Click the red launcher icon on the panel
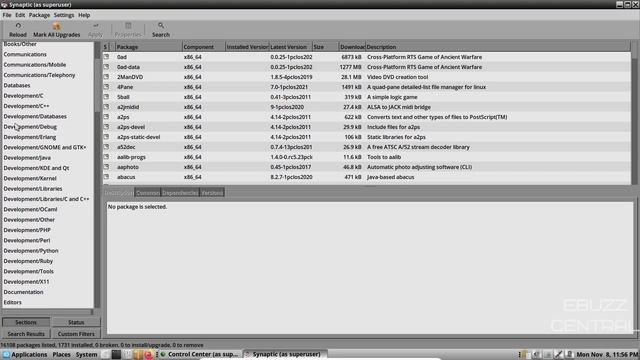This screenshot has width=640, height=360. [148, 354]
